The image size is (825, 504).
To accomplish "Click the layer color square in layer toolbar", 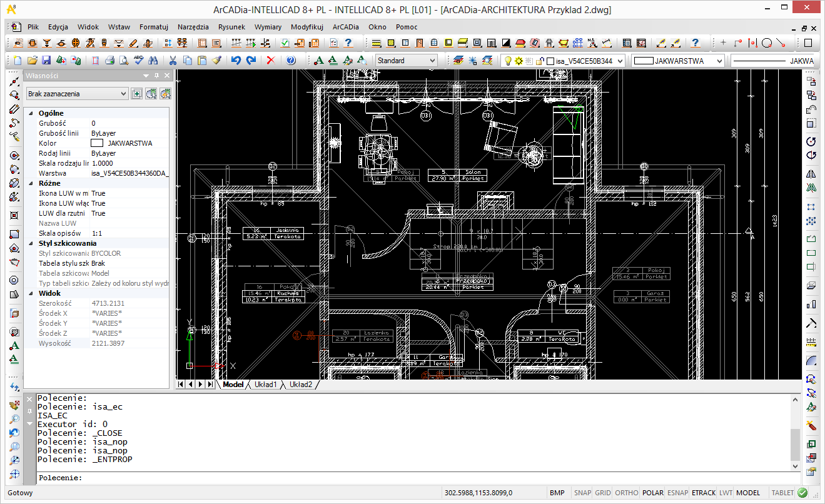I will pos(550,61).
